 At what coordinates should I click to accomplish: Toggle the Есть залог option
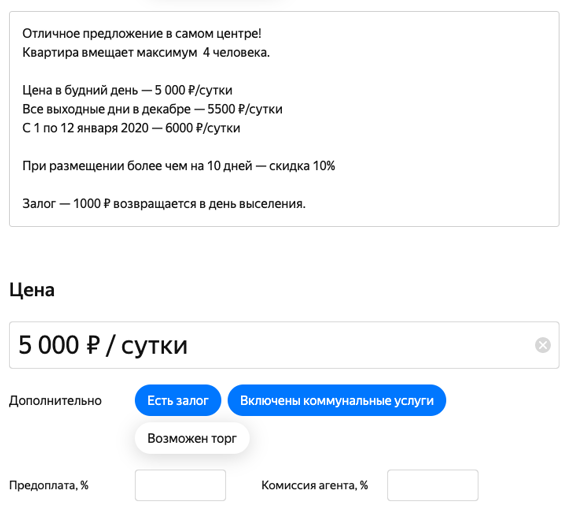coord(178,400)
